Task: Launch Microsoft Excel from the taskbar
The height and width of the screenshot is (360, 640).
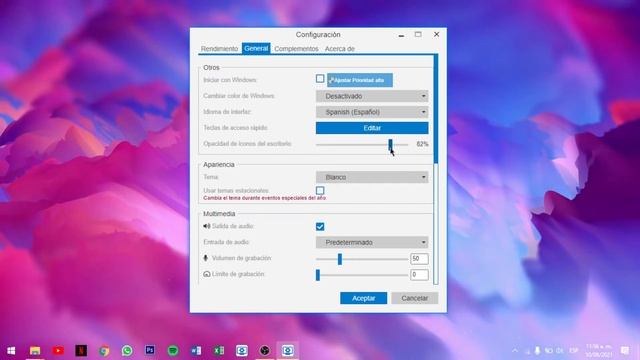Action: (219, 351)
